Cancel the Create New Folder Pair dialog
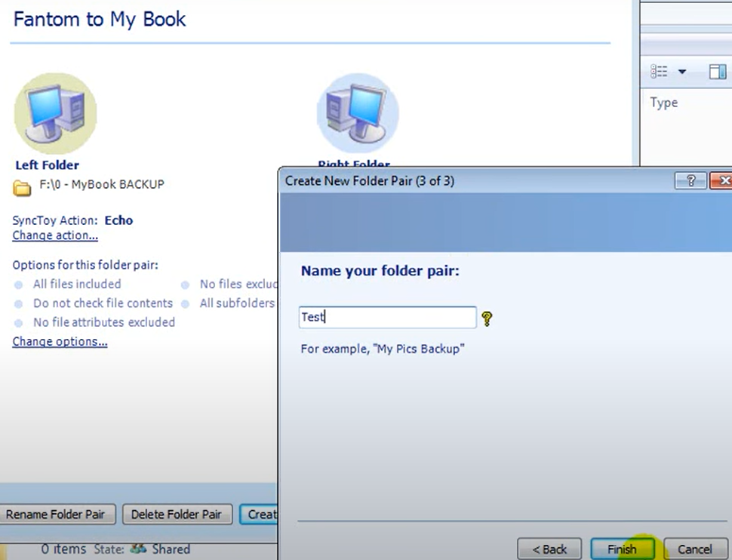732x560 pixels. [x=695, y=549]
